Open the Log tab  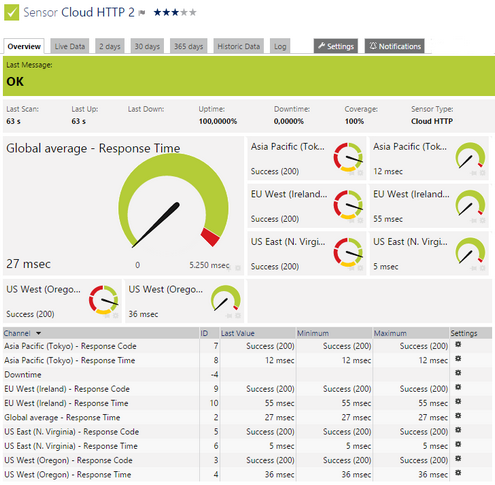[x=280, y=46]
